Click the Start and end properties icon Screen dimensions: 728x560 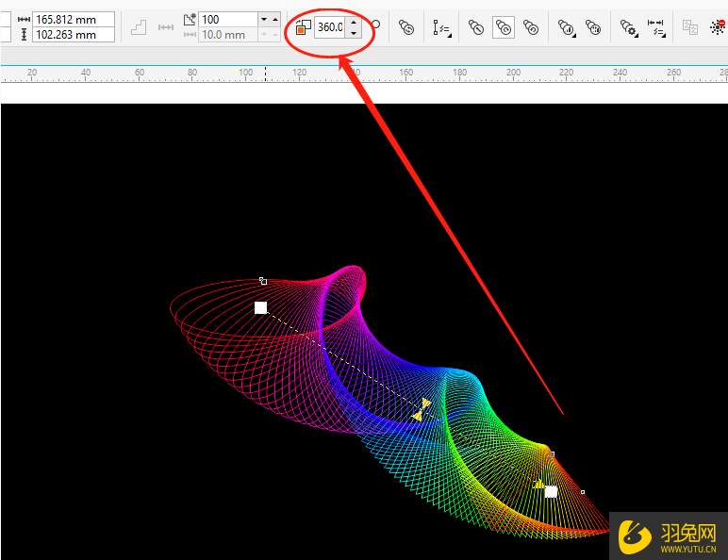point(656,28)
